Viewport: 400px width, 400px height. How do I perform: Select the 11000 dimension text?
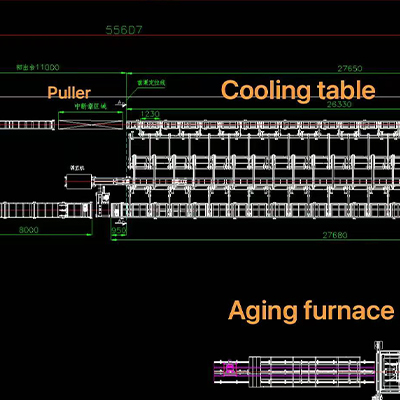coord(38,67)
